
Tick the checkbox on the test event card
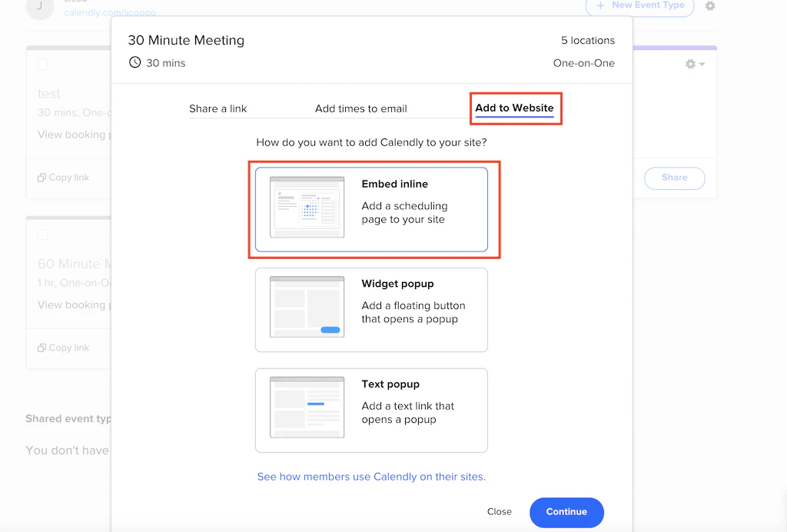43,65
